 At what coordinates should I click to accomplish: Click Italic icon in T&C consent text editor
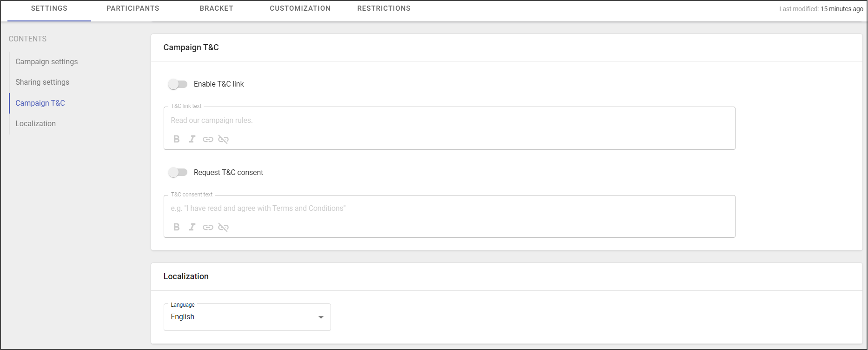tap(192, 227)
